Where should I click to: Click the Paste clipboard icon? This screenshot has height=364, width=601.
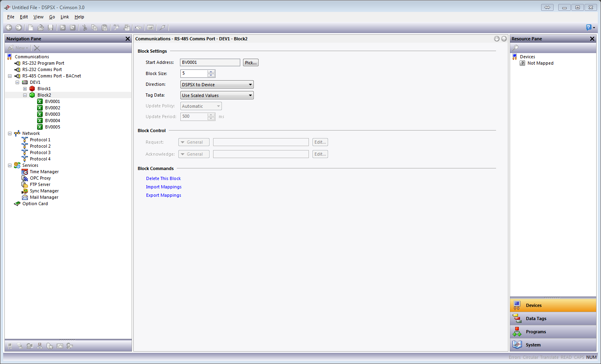pyautogui.click(x=105, y=28)
